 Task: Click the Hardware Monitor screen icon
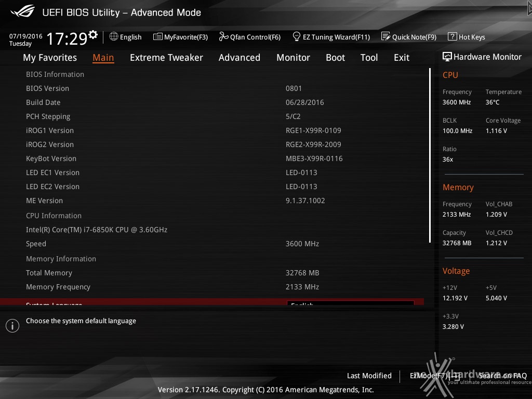click(447, 57)
